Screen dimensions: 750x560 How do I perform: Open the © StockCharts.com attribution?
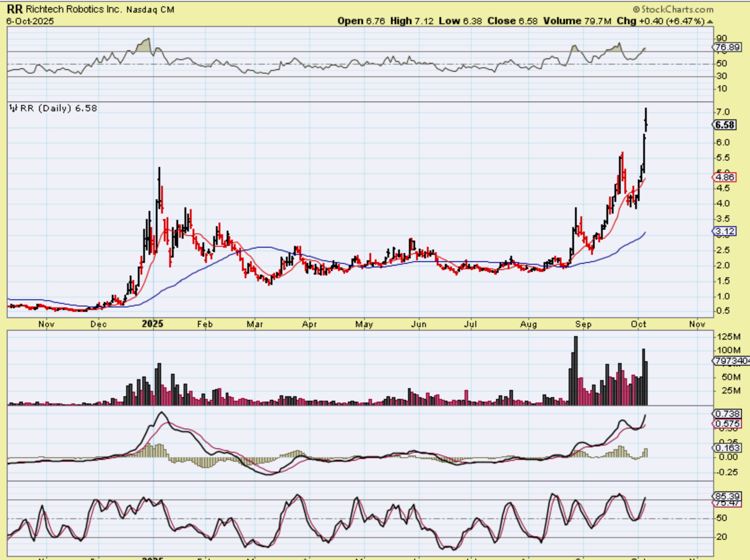pyautogui.click(x=673, y=9)
